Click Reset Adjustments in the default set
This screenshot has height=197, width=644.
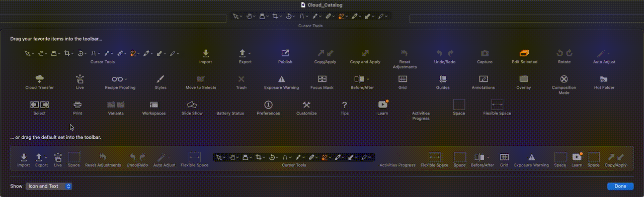103,160
